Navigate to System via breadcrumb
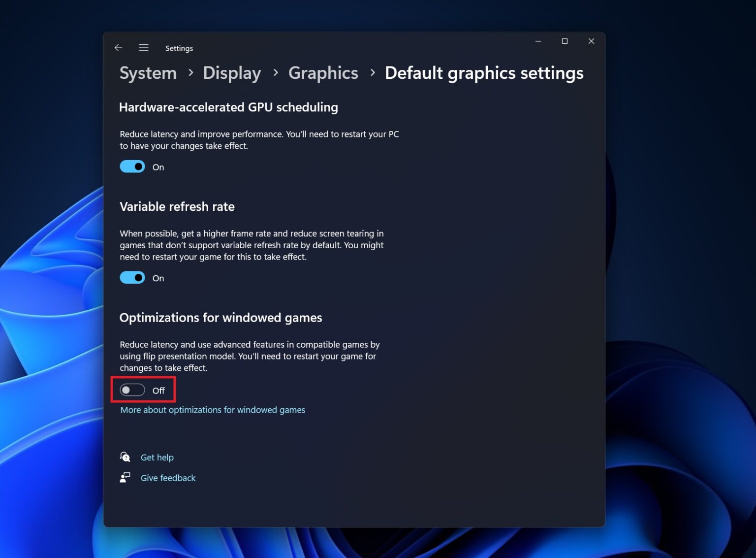Screen dimensions: 756x558 (148, 72)
